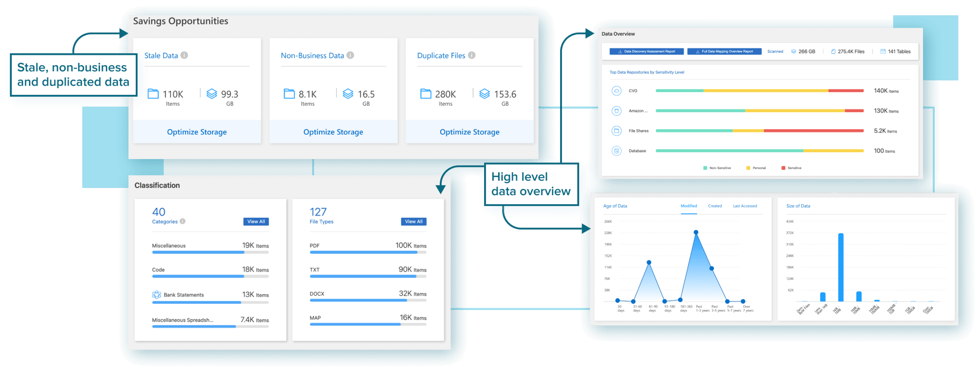Click the Amazon bucket repository icon

click(617, 111)
